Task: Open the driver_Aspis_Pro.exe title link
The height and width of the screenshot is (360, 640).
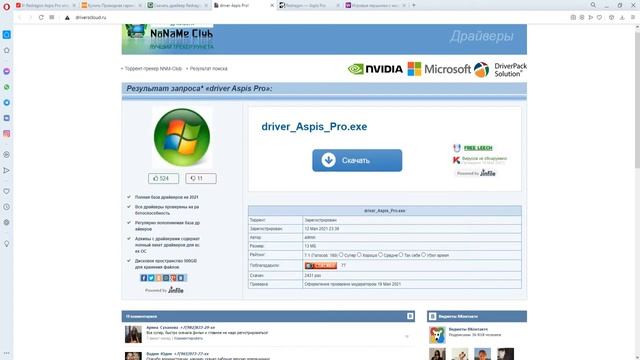Action: (314, 127)
